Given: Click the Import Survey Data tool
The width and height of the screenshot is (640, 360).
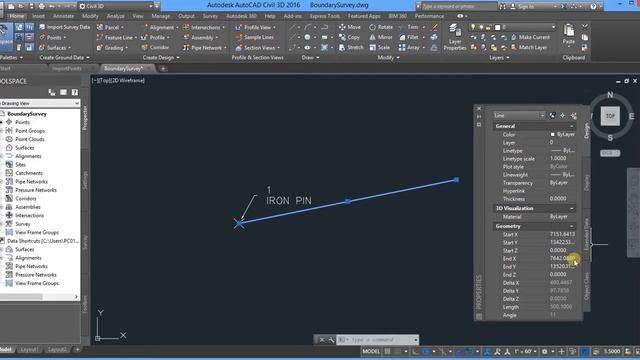Looking at the screenshot, I should (64, 27).
